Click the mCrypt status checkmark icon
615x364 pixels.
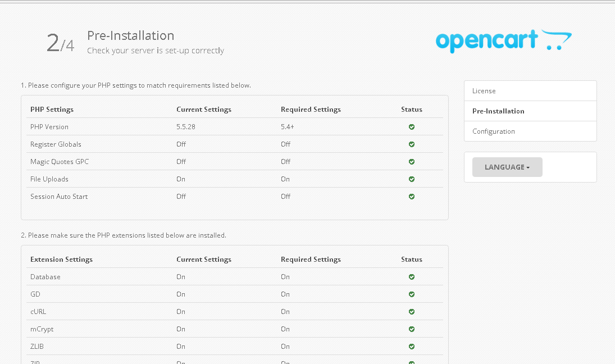(412, 329)
